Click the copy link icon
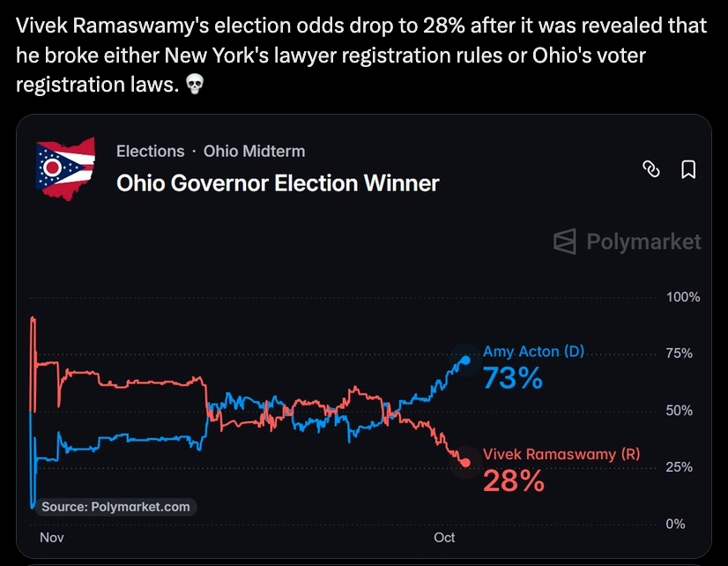The height and width of the screenshot is (566, 728). [651, 169]
